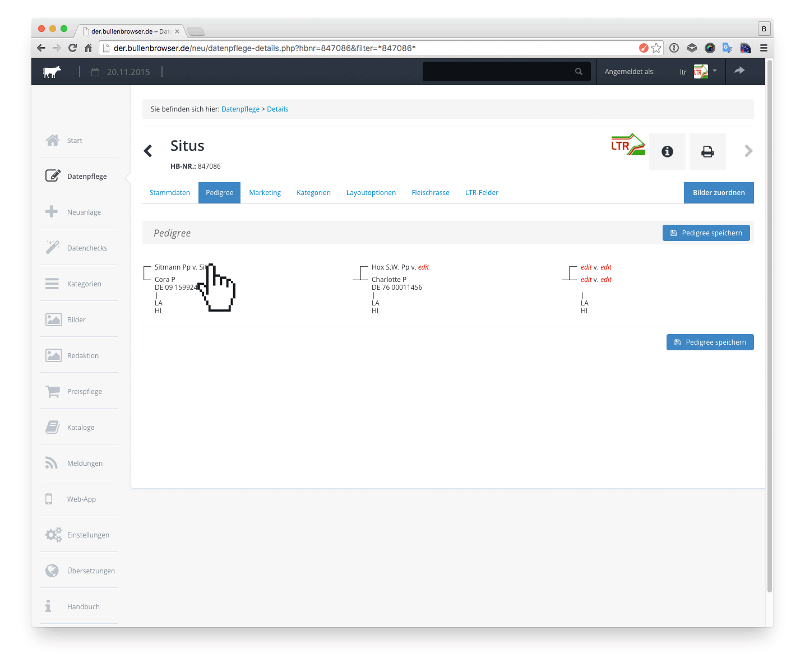The width and height of the screenshot is (805, 672).
Task: Click red edit link after Hox S.W. Pp
Action: 423,267
